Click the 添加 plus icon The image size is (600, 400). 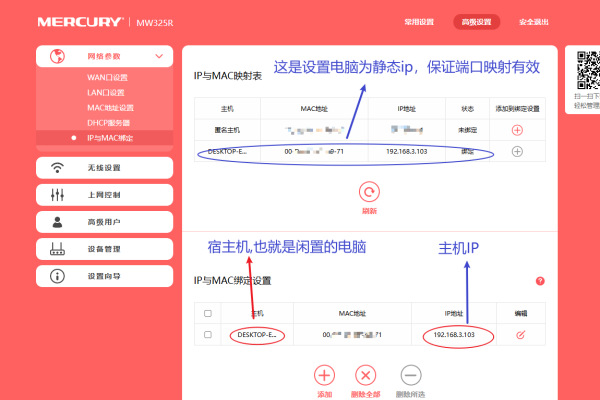pyautogui.click(x=324, y=376)
